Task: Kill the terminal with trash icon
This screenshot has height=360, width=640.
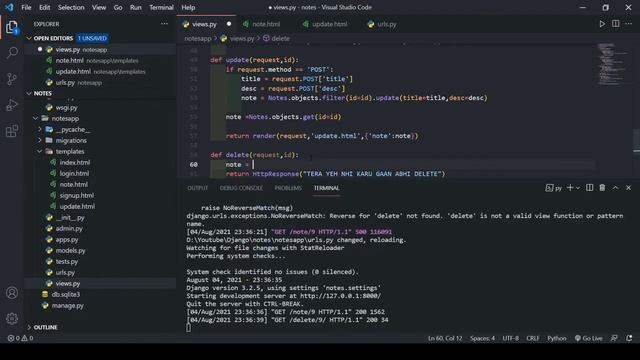Action: [602, 188]
